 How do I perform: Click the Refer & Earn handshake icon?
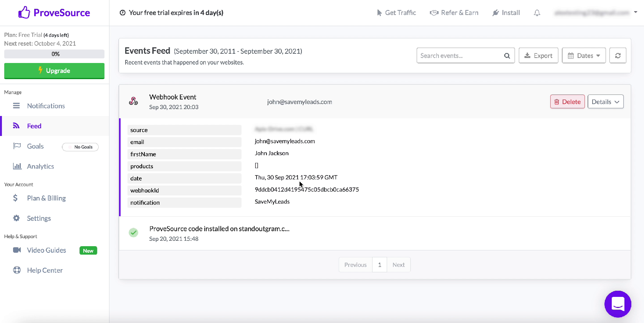pos(434,13)
